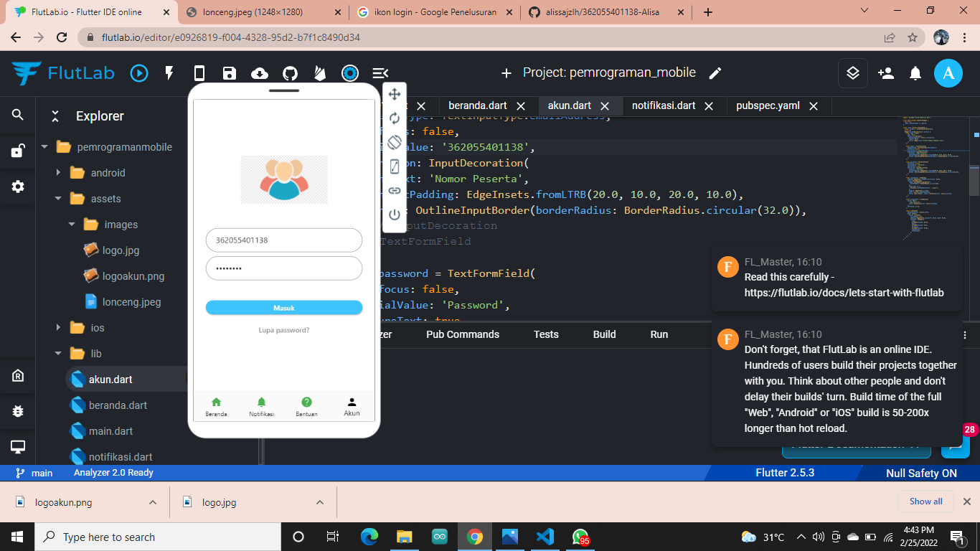Open the layers icon button
Viewport: 980px width, 551px height.
(x=852, y=72)
